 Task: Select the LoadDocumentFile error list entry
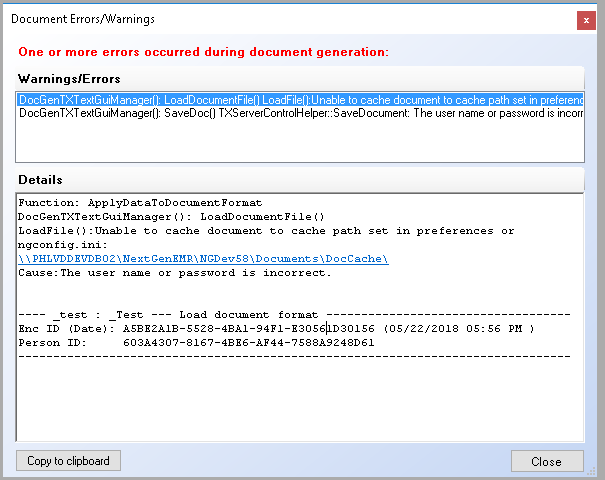300,100
